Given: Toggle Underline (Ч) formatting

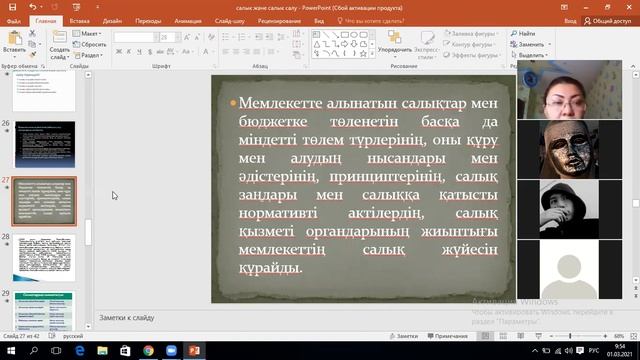Looking at the screenshot, I should [139, 51].
